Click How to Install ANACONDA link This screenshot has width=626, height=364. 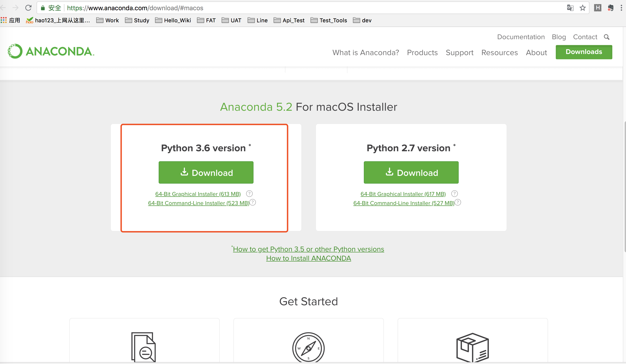308,258
